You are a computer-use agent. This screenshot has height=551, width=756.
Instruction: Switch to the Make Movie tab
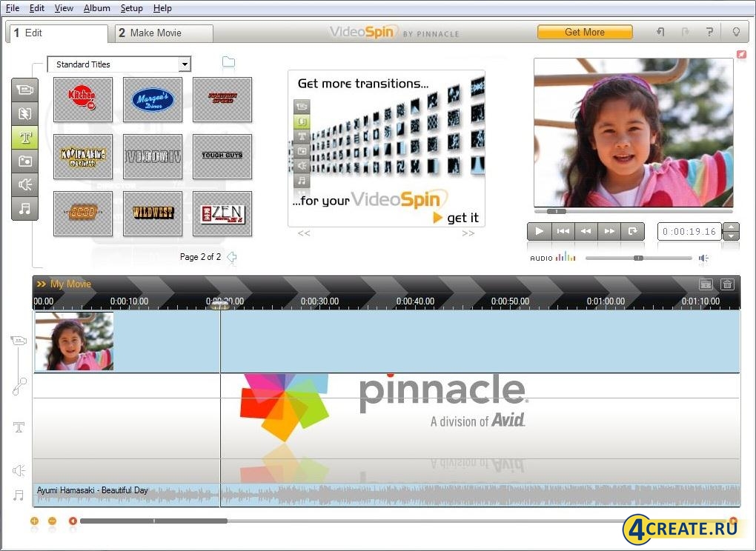[x=163, y=33]
